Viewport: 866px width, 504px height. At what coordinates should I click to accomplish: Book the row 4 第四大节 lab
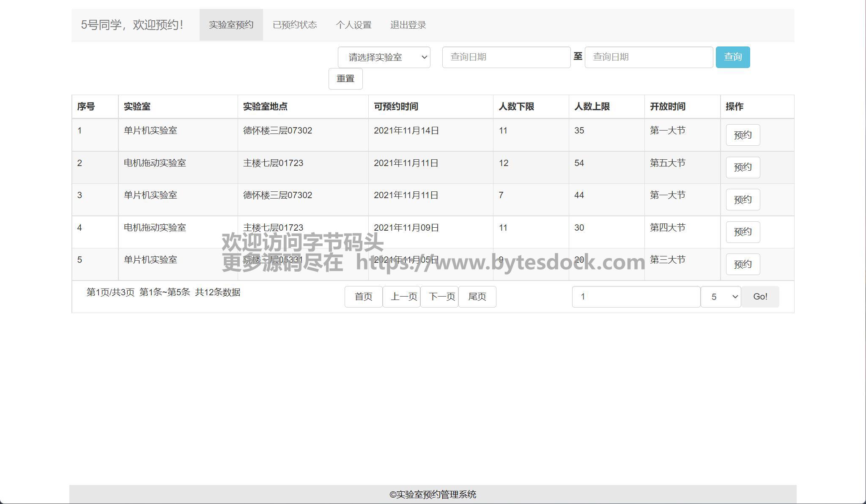pyautogui.click(x=743, y=232)
